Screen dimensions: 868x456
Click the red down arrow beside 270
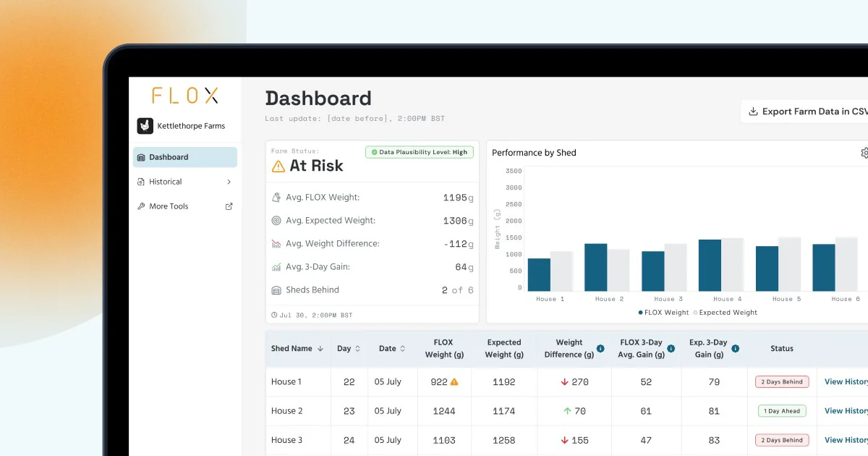(x=564, y=382)
